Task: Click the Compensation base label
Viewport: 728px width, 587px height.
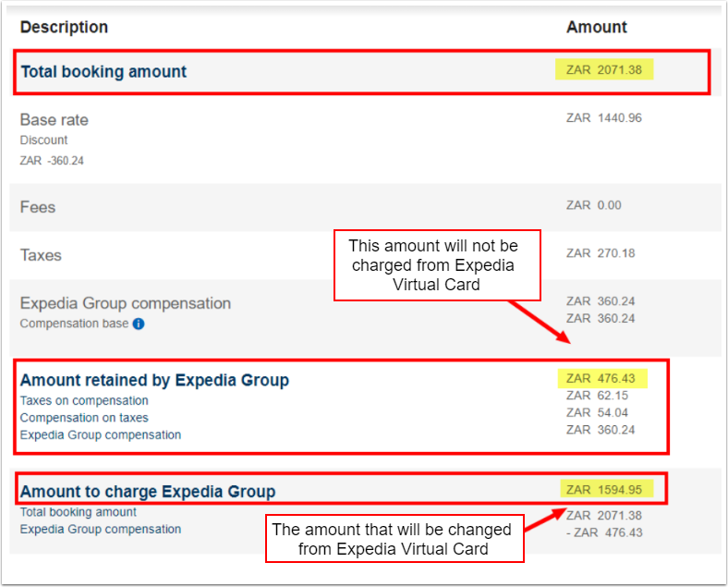Action: (74, 324)
